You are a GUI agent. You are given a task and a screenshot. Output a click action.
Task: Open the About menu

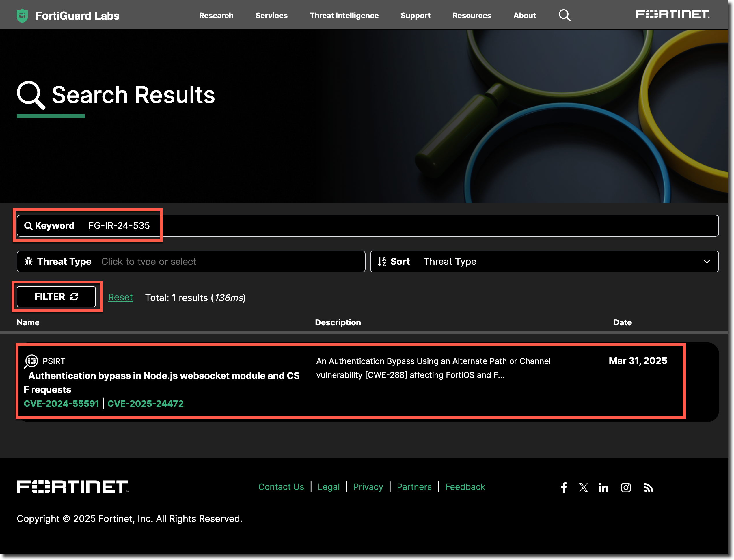tap(524, 16)
